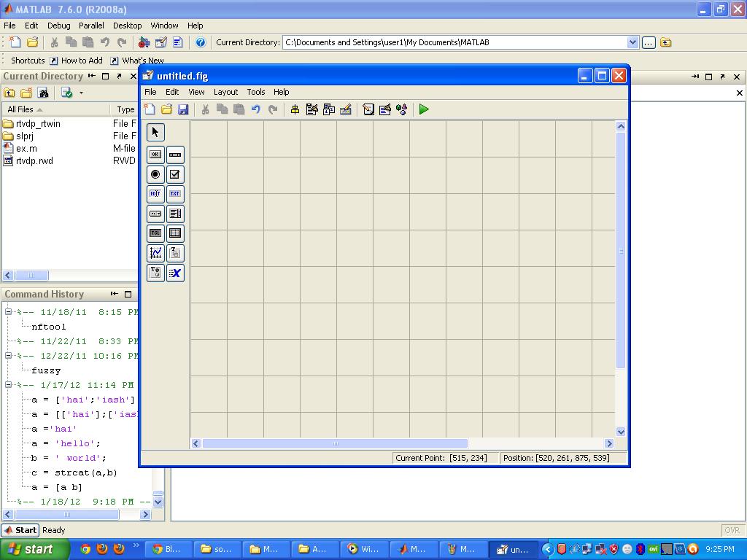The height and width of the screenshot is (560, 747).
Task: Open the Object Browser in GUIDE toolbar
Action: [x=402, y=109]
